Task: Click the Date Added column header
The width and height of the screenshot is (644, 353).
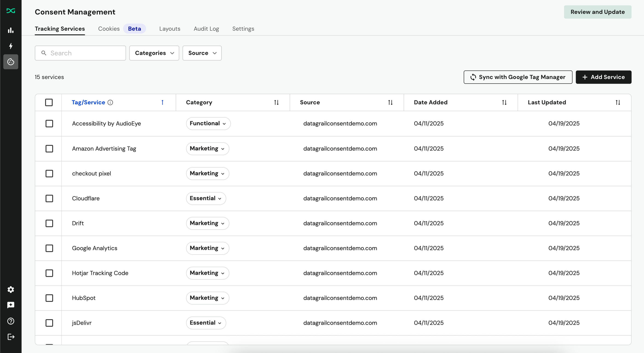Action: coord(431,102)
